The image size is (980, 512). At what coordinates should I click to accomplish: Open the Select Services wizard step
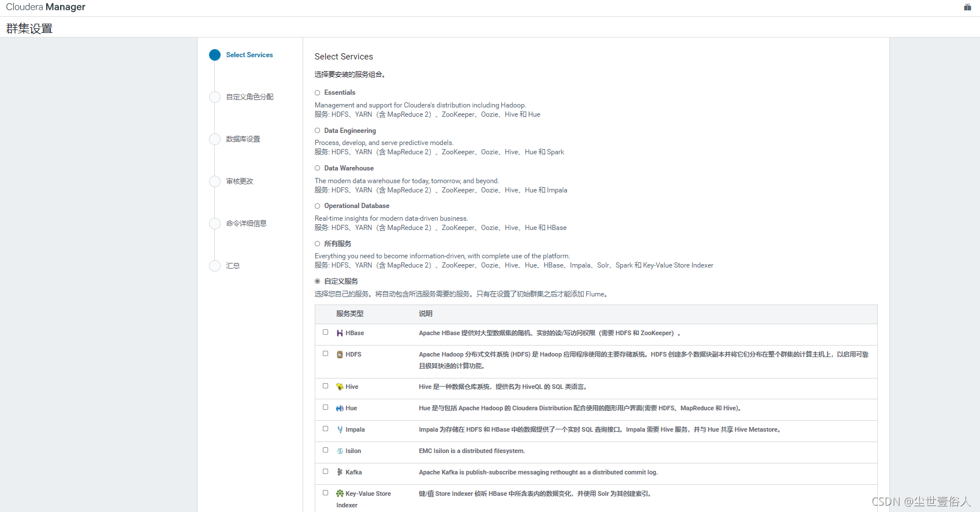(249, 55)
